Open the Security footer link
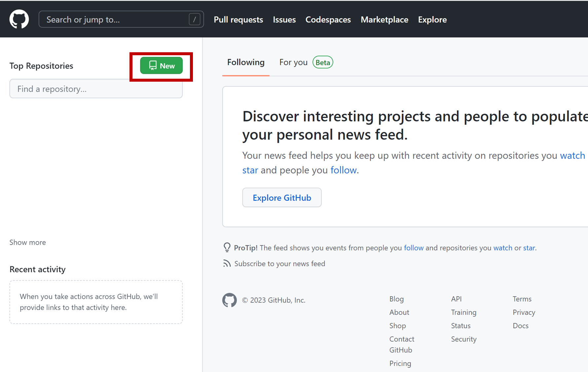588x372 pixels. pyautogui.click(x=464, y=339)
